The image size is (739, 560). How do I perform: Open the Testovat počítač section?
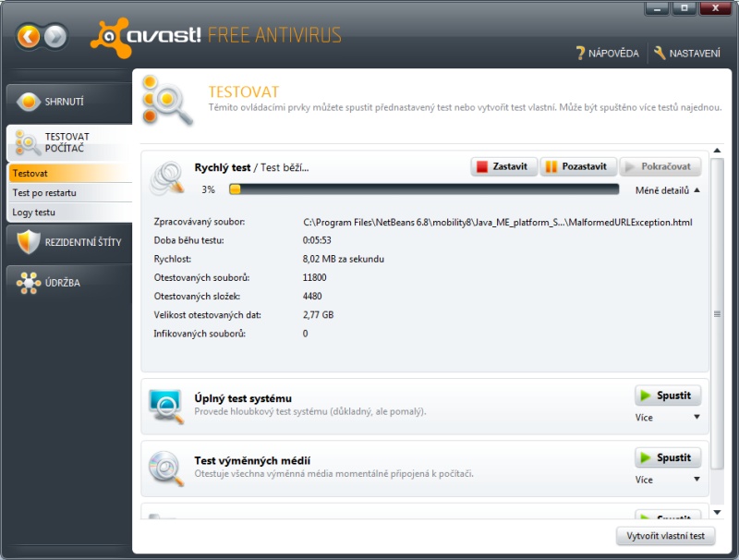pyautogui.click(x=69, y=142)
